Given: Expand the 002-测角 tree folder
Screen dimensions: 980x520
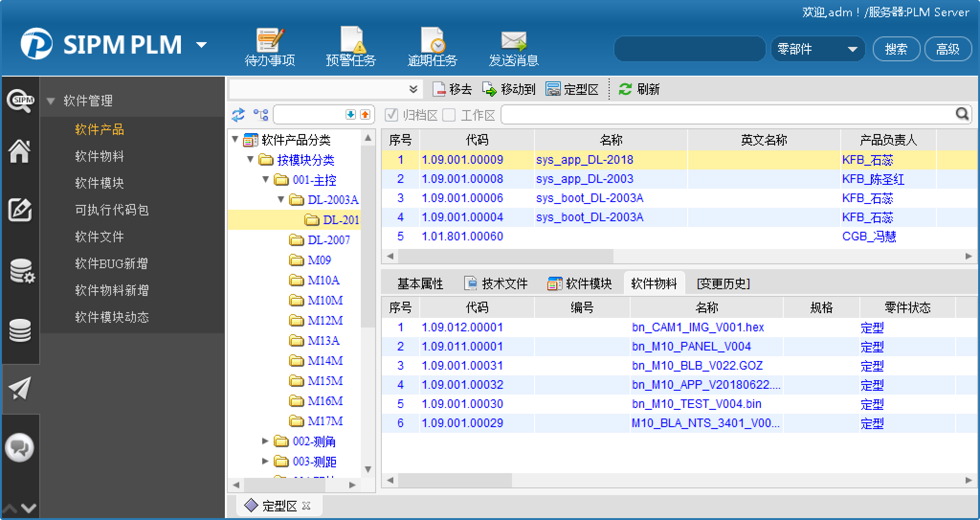Looking at the screenshot, I should (x=265, y=441).
